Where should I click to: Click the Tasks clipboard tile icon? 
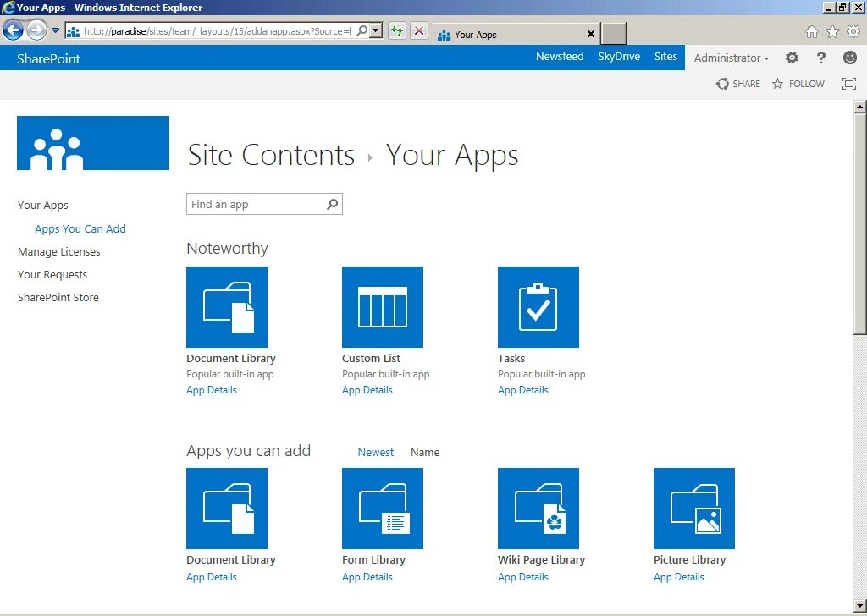(538, 307)
